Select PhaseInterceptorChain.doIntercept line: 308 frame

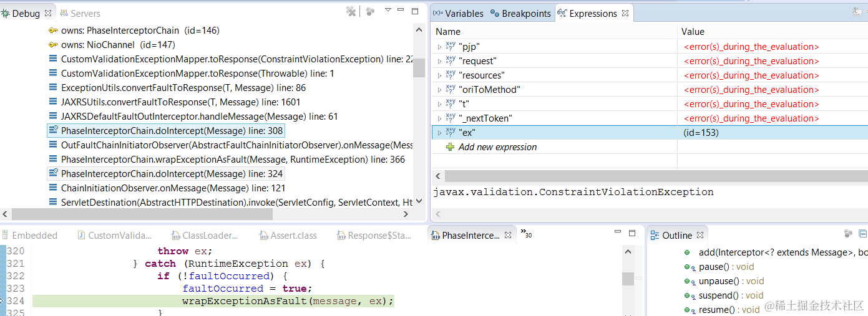pos(166,130)
